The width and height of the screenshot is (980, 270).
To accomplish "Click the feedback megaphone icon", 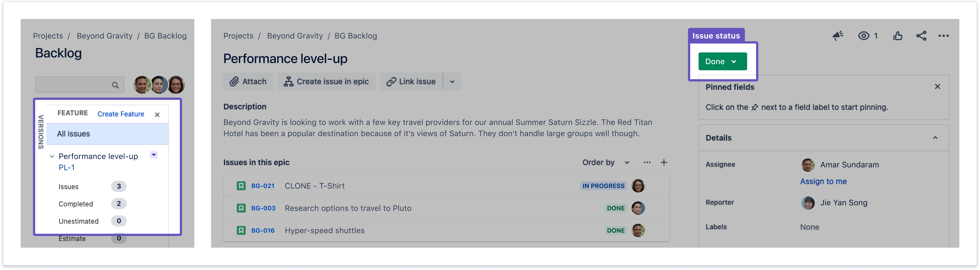I will pyautogui.click(x=837, y=36).
